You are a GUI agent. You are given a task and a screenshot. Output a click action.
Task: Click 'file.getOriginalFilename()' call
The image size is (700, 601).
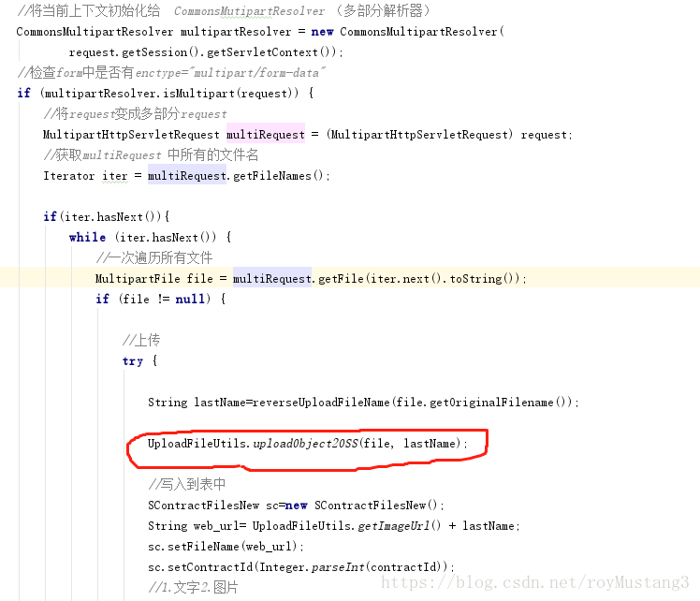pos(481,403)
